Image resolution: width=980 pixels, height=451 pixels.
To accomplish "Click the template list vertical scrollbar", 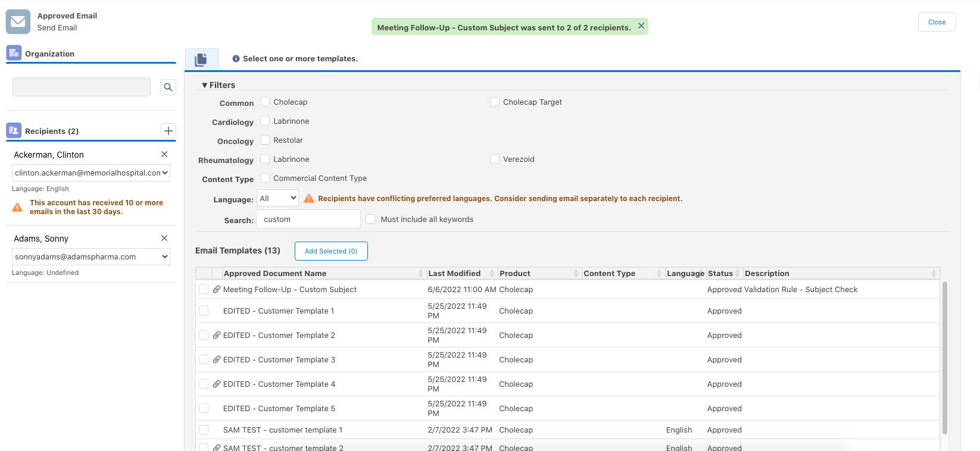I will click(944, 357).
